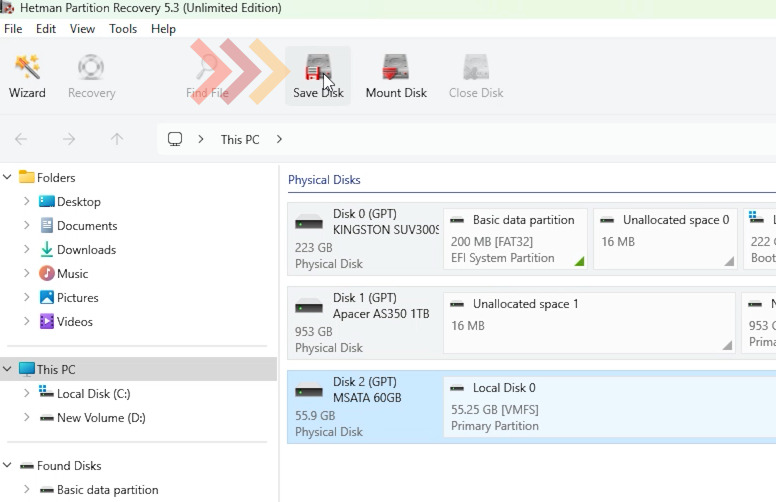Viewport: 776px width, 502px height.
Task: Select the Pictures folder icon
Action: [47, 298]
